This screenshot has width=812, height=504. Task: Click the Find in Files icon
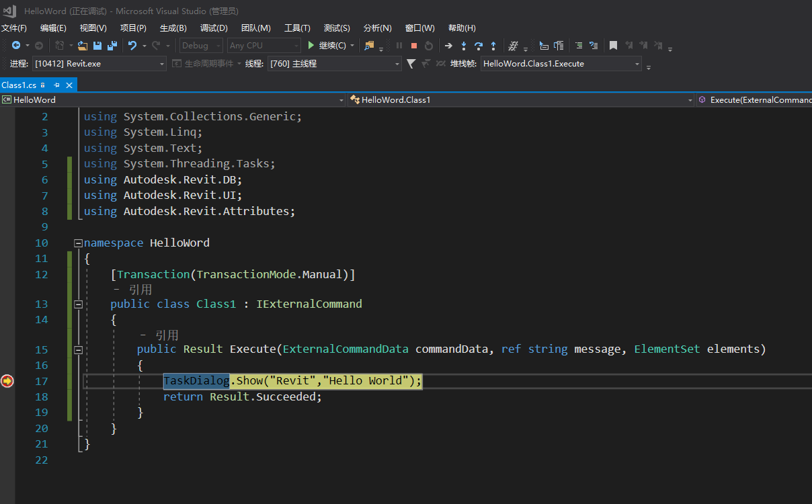[369, 46]
